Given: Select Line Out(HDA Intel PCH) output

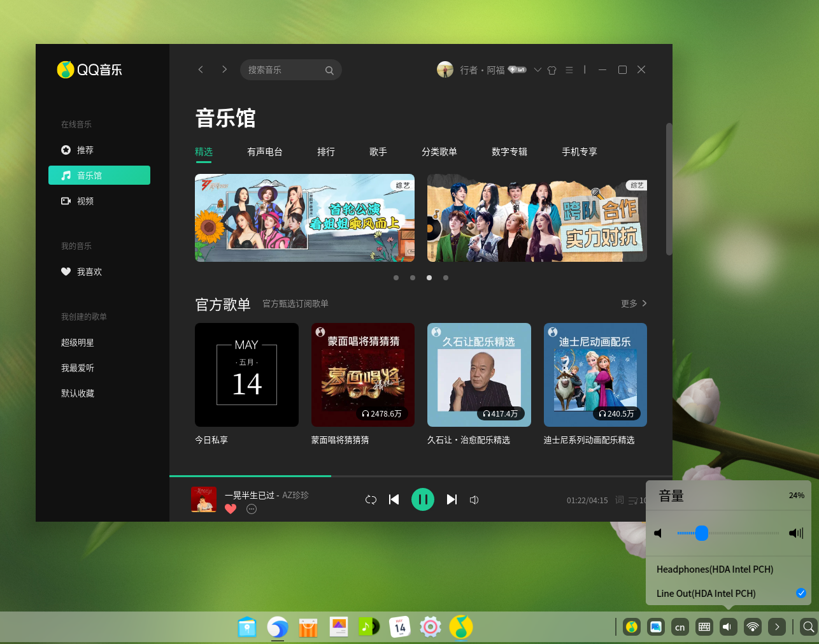Looking at the screenshot, I should click(729, 593).
